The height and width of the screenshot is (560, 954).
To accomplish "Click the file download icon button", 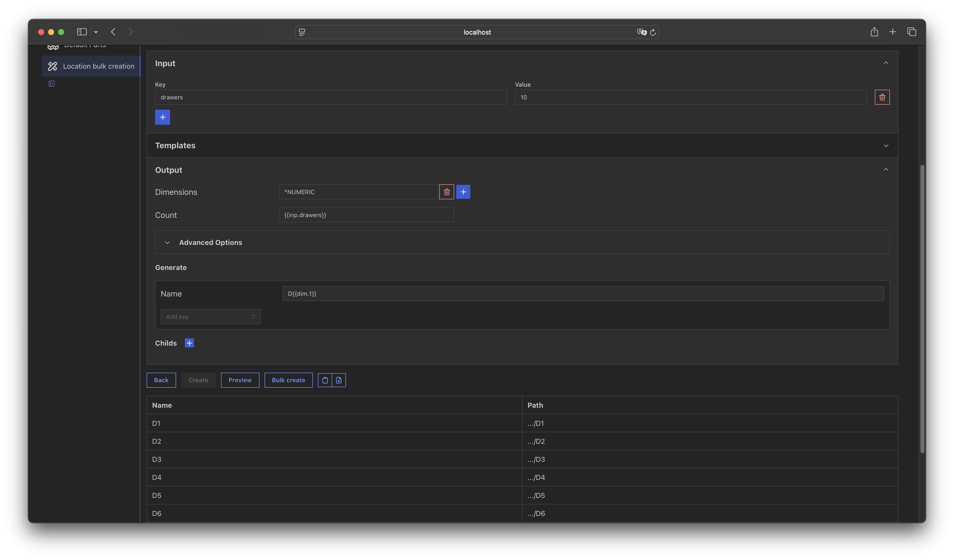I will click(339, 380).
